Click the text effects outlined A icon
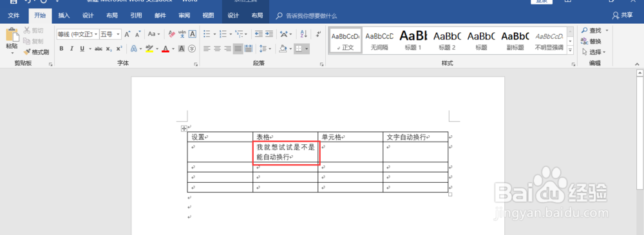Screen dimensions: 644x235 click(133, 49)
